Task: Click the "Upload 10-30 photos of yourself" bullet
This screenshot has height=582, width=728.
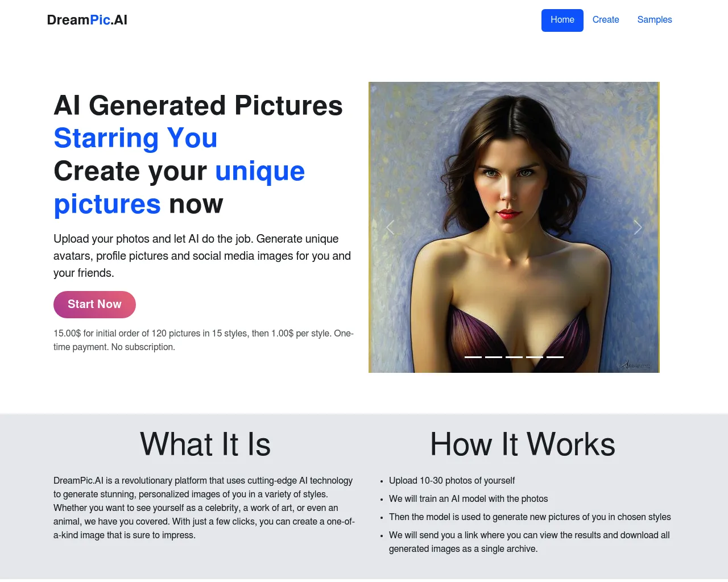Action: [x=452, y=481]
